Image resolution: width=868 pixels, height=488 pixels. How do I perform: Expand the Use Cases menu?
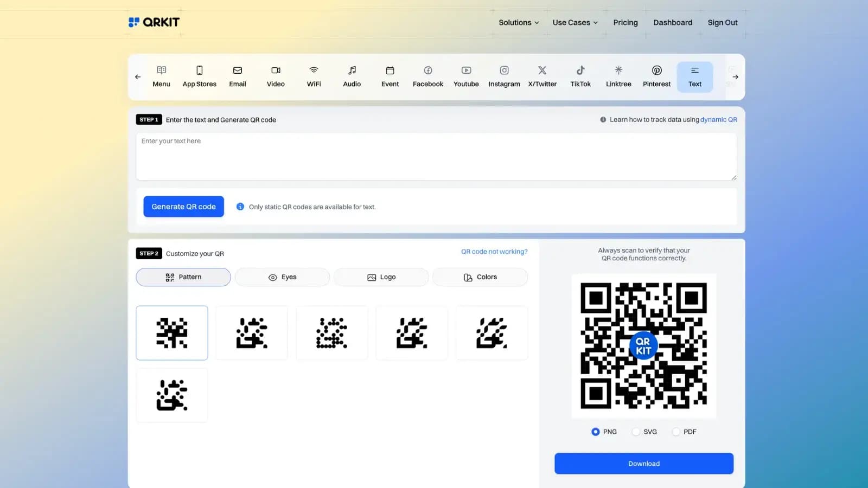[x=575, y=22]
